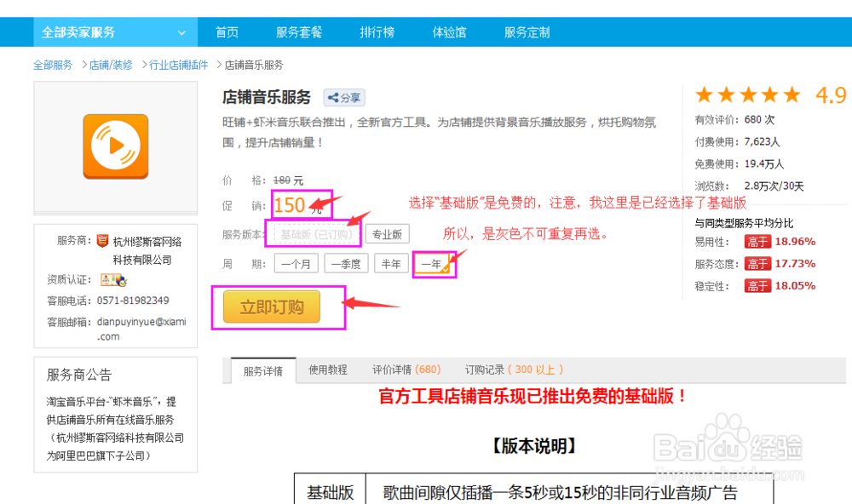The width and height of the screenshot is (852, 504).
Task: Click the red headline 官方工具店铺音乐现已推出免费的基础版
Action: (533, 396)
